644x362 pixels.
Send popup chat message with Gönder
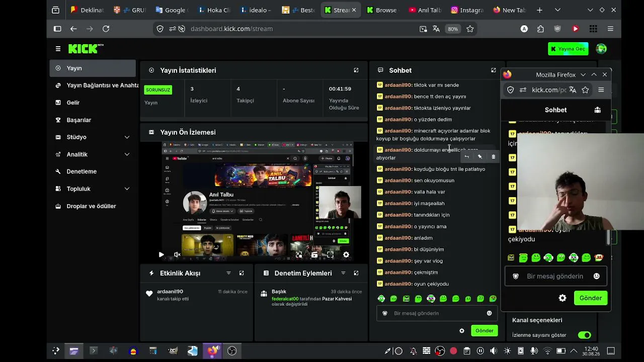pyautogui.click(x=591, y=298)
